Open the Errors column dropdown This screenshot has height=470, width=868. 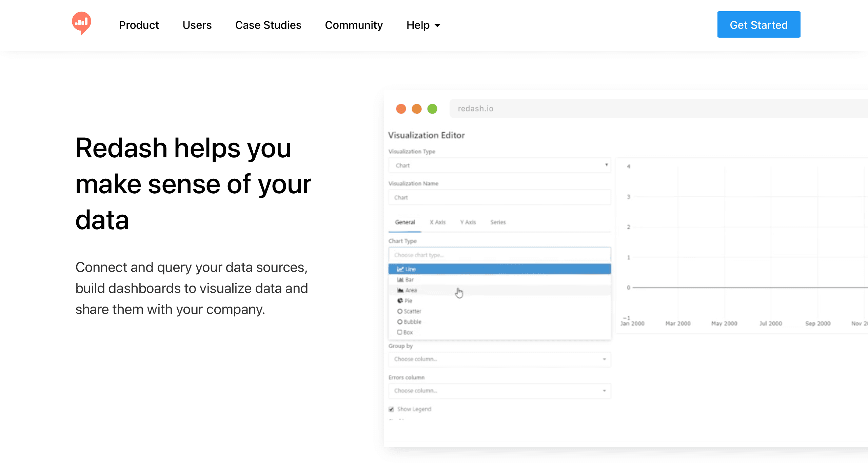pyautogui.click(x=499, y=391)
